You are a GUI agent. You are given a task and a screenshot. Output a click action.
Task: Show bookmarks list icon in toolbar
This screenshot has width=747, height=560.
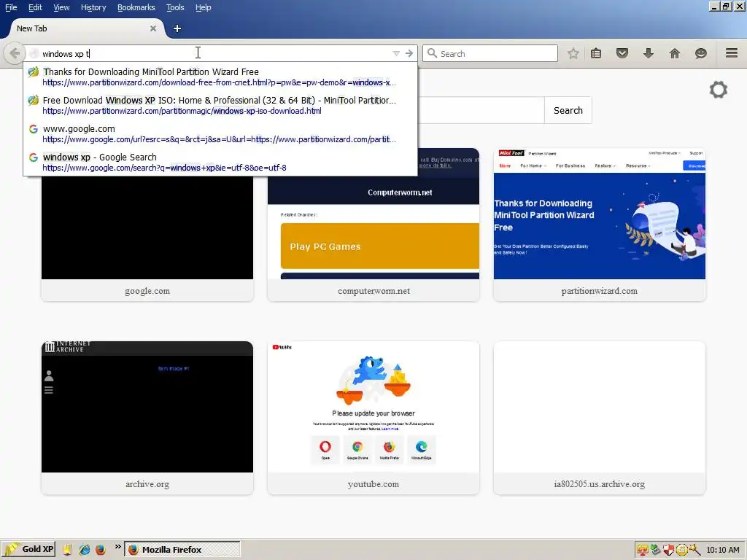pos(596,53)
